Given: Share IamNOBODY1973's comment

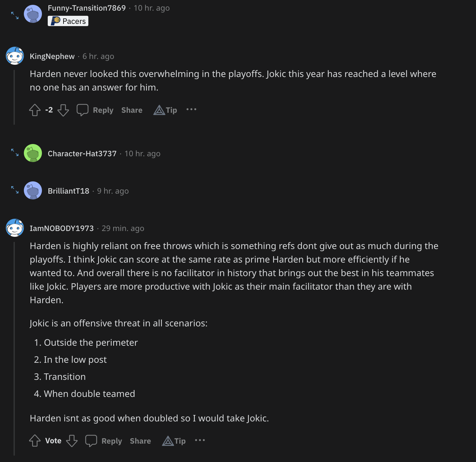Looking at the screenshot, I should click(x=140, y=441).
